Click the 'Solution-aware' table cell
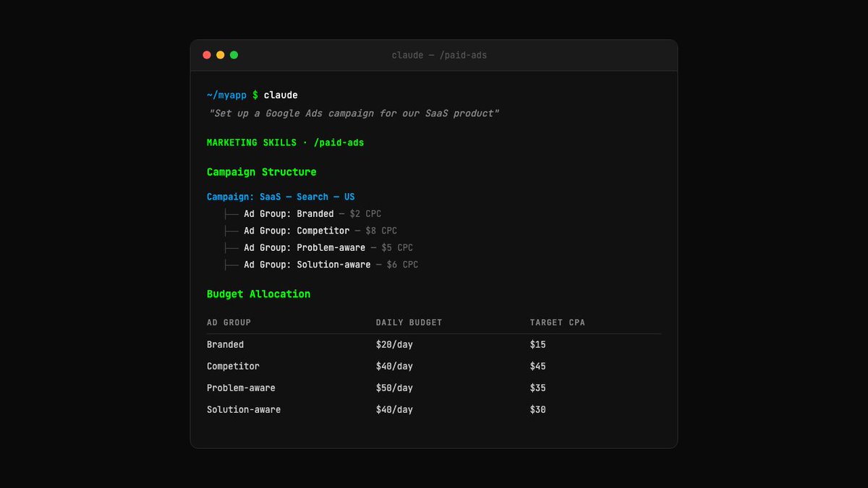The image size is (868, 488). coord(244,410)
